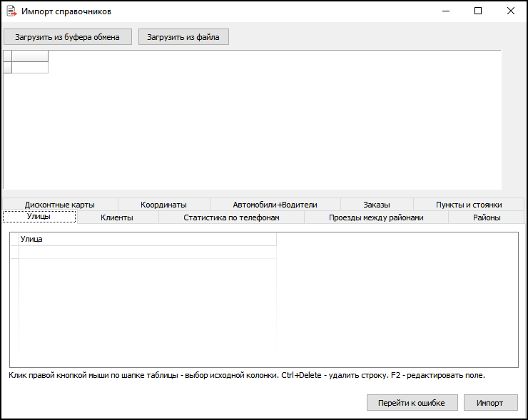The width and height of the screenshot is (528, 420).
Task: Load data from clipboard
Action: pos(68,37)
